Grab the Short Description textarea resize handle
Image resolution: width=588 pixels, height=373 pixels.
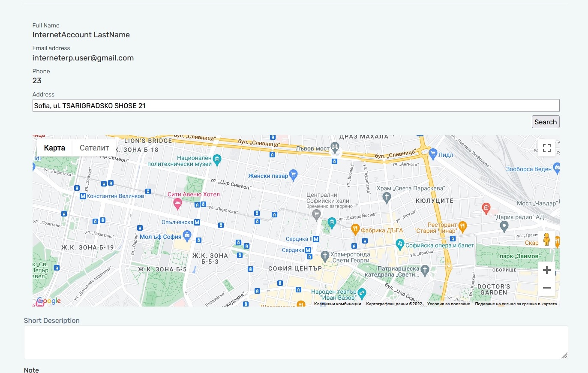[564, 355]
